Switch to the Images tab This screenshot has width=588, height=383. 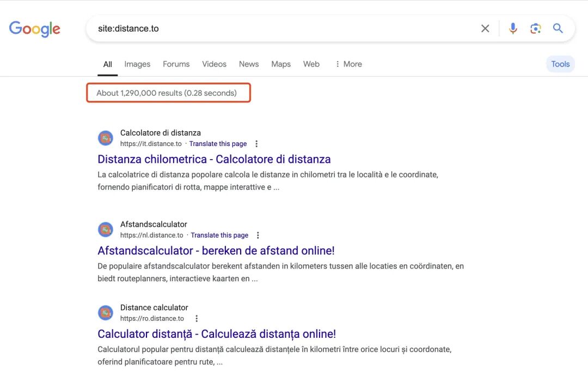click(x=137, y=64)
